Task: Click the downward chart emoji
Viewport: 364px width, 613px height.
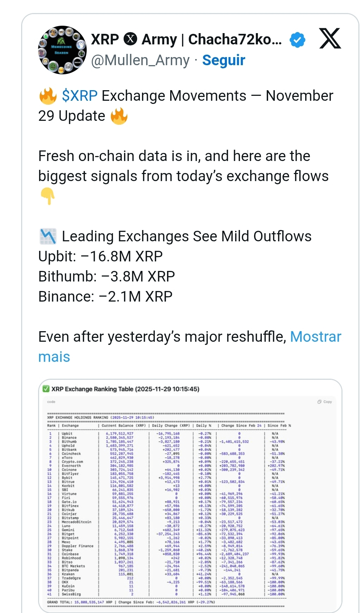Action: (x=48, y=236)
